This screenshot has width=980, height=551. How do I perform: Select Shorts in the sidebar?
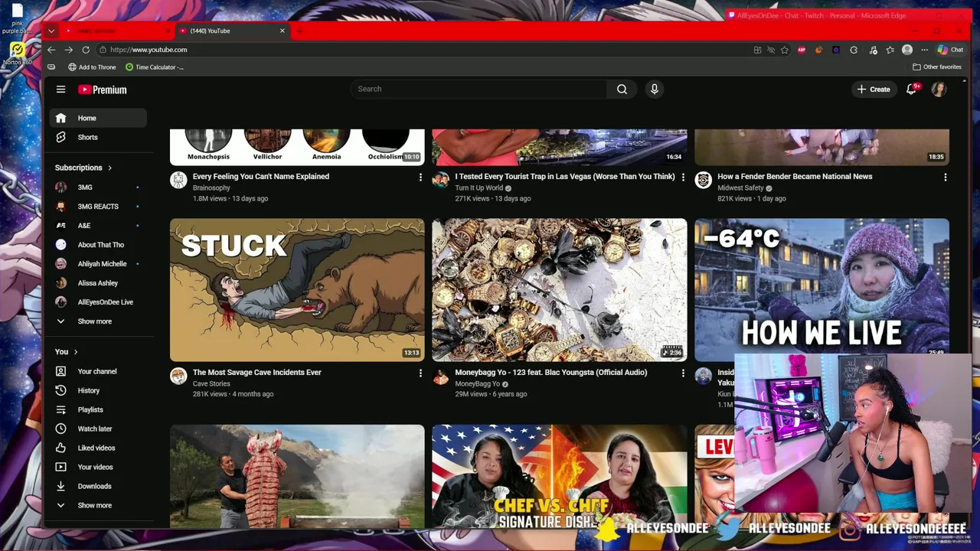click(x=98, y=137)
